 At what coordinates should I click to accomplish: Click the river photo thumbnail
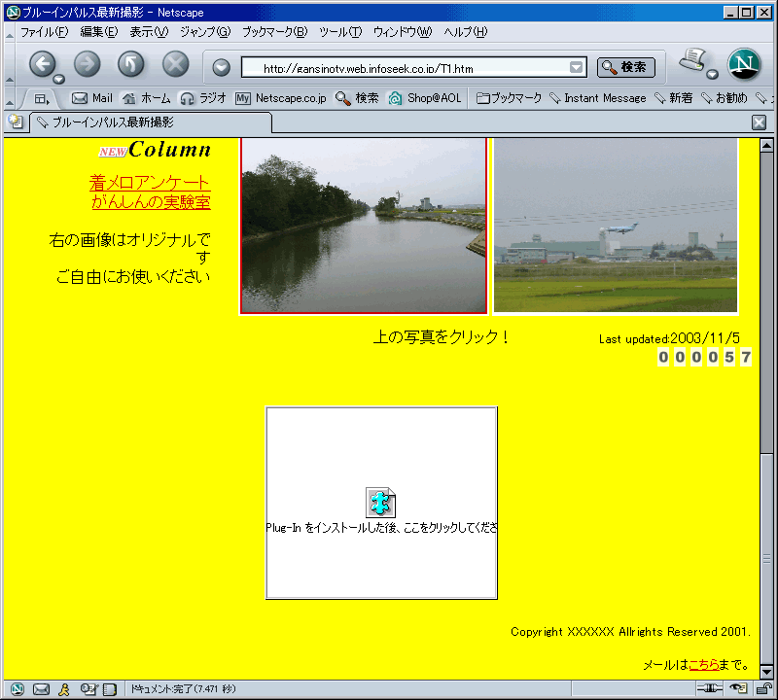tap(364, 226)
